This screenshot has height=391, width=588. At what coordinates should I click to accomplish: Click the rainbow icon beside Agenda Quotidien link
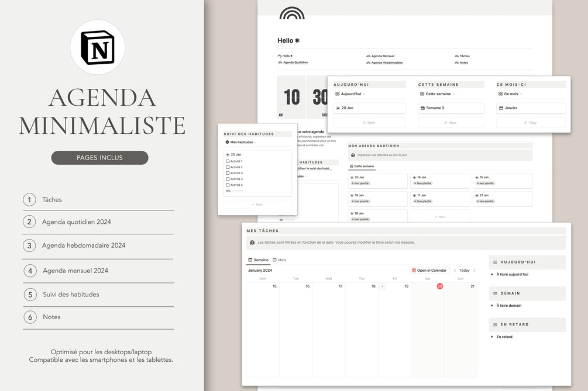coord(280,63)
